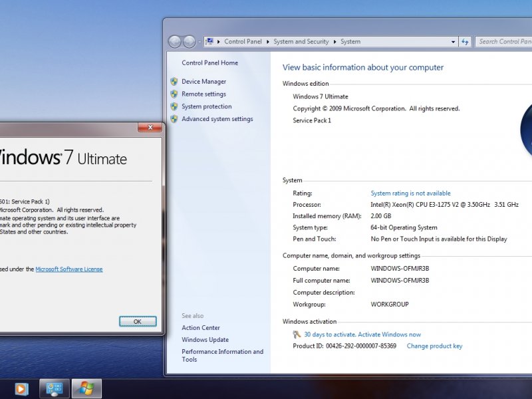The height and width of the screenshot is (399, 532).
Task: Expand the arrow before Control Panel breadcrumb
Action: (x=219, y=42)
